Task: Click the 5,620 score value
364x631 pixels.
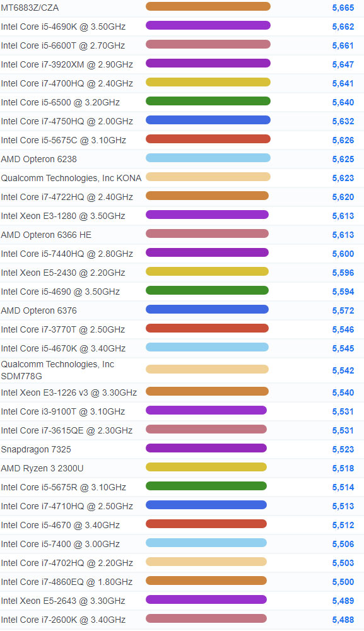Action: [x=343, y=197]
